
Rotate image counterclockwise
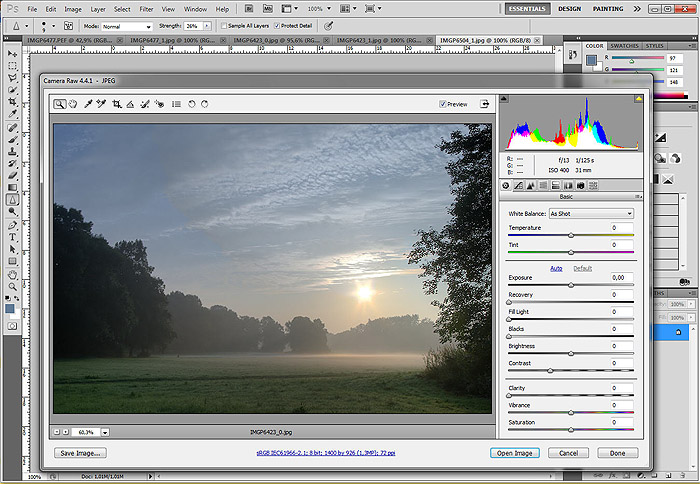(x=191, y=103)
